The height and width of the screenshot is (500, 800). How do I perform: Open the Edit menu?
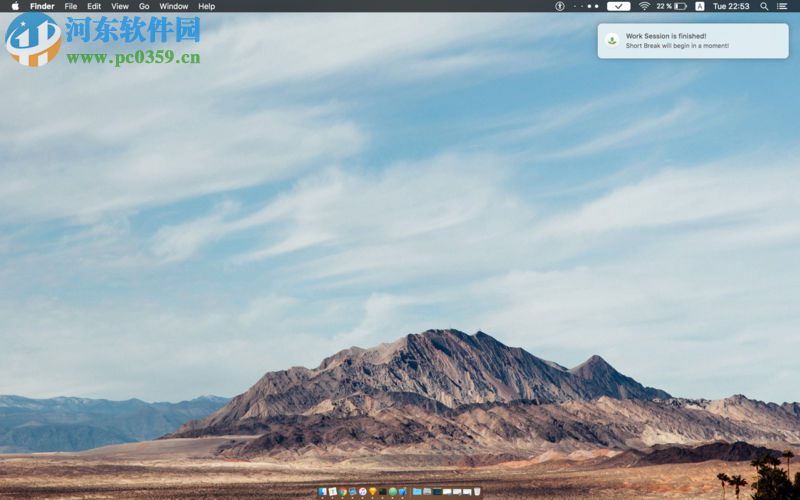click(94, 6)
